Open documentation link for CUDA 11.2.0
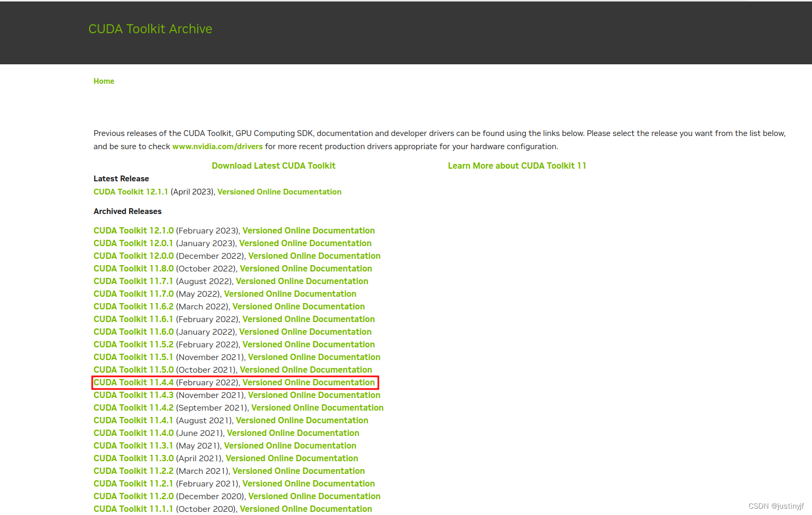Screen dimensions: 812x515 315,496
